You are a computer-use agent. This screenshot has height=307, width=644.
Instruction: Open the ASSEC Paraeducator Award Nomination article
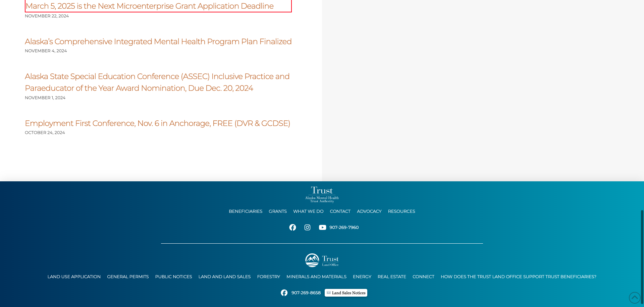click(x=157, y=82)
